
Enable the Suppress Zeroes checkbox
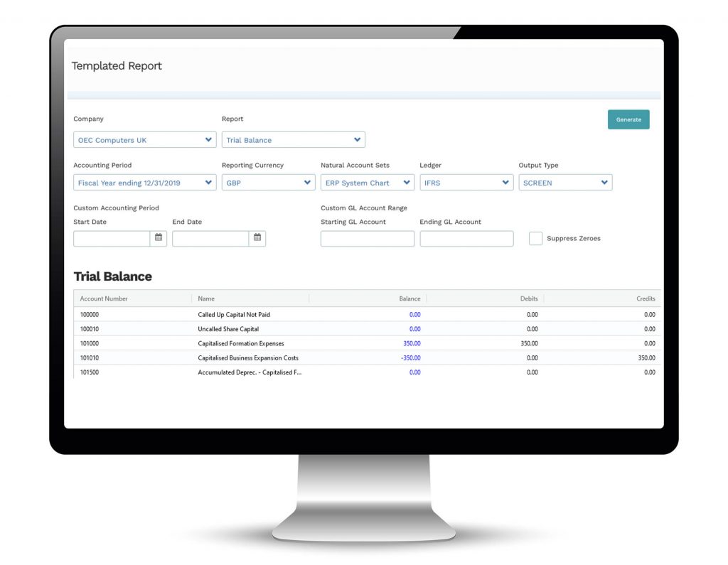click(535, 239)
